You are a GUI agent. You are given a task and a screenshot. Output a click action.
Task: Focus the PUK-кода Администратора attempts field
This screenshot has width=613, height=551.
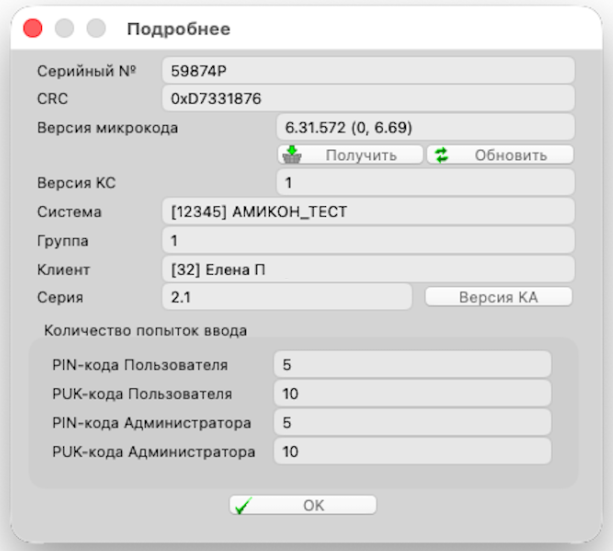412,451
